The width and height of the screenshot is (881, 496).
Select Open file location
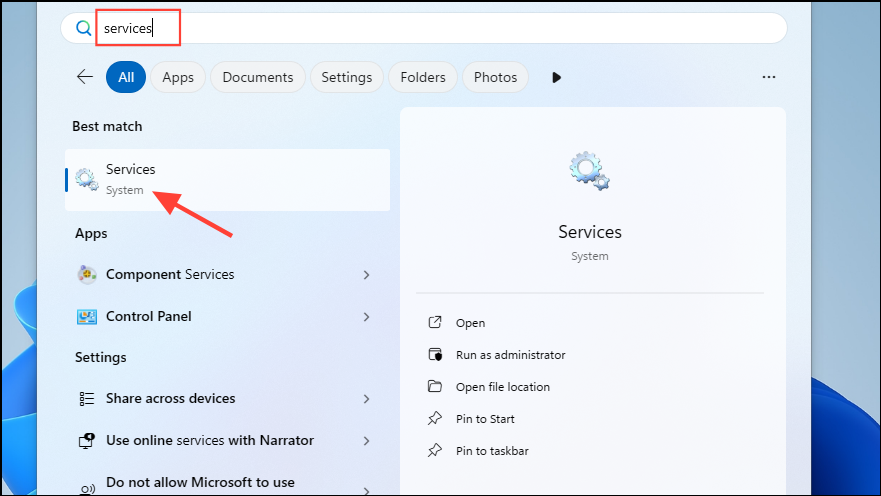coord(502,387)
